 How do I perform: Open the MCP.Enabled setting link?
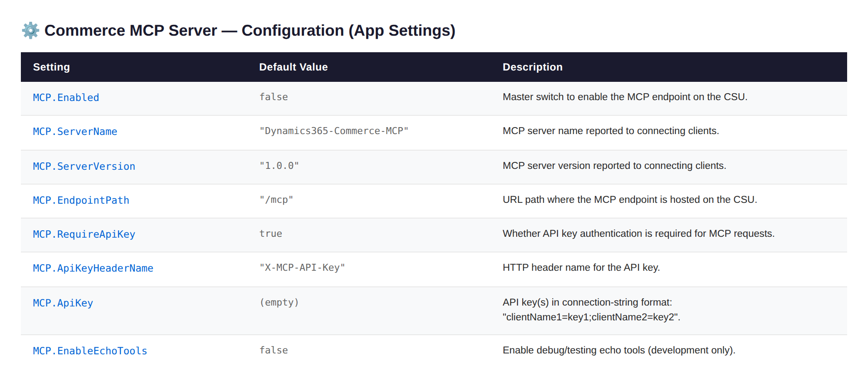click(x=66, y=97)
